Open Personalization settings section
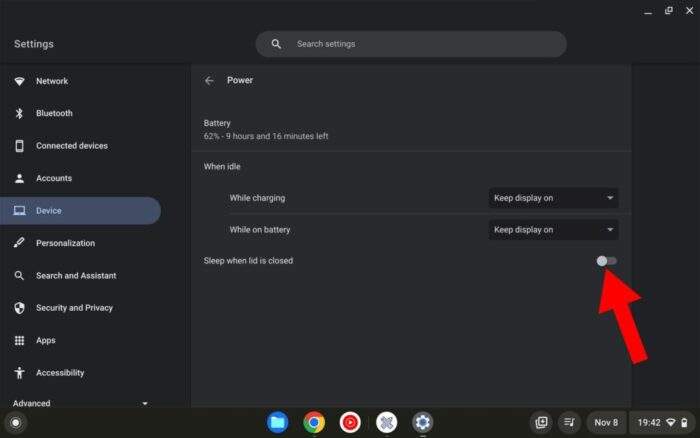The image size is (700, 438). (81, 243)
